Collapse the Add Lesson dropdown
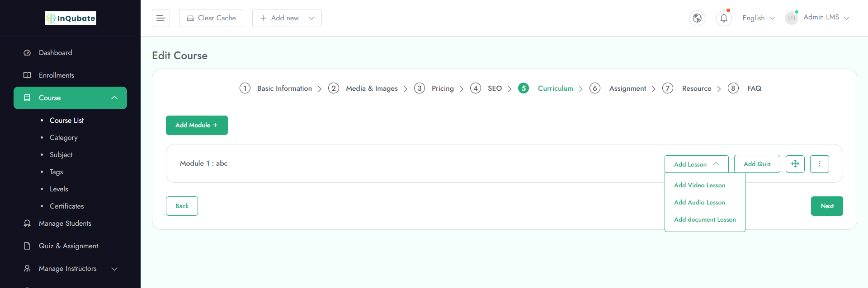This screenshot has height=288, width=868. tap(697, 164)
